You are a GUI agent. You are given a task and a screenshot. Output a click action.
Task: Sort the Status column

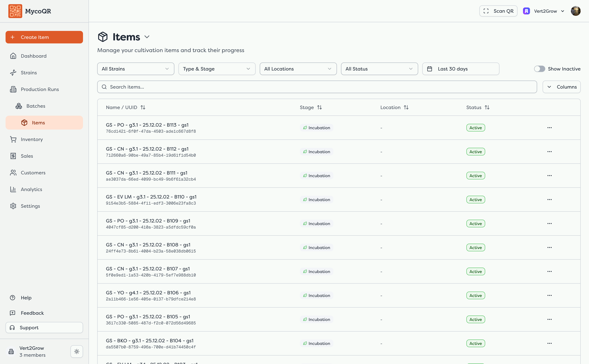(x=487, y=107)
